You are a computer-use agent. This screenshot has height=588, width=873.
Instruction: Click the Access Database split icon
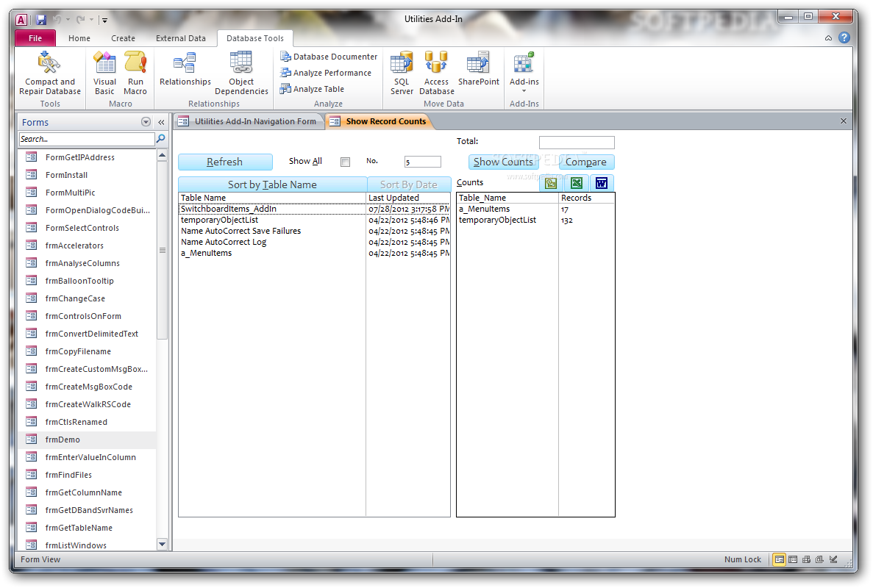[x=437, y=63]
